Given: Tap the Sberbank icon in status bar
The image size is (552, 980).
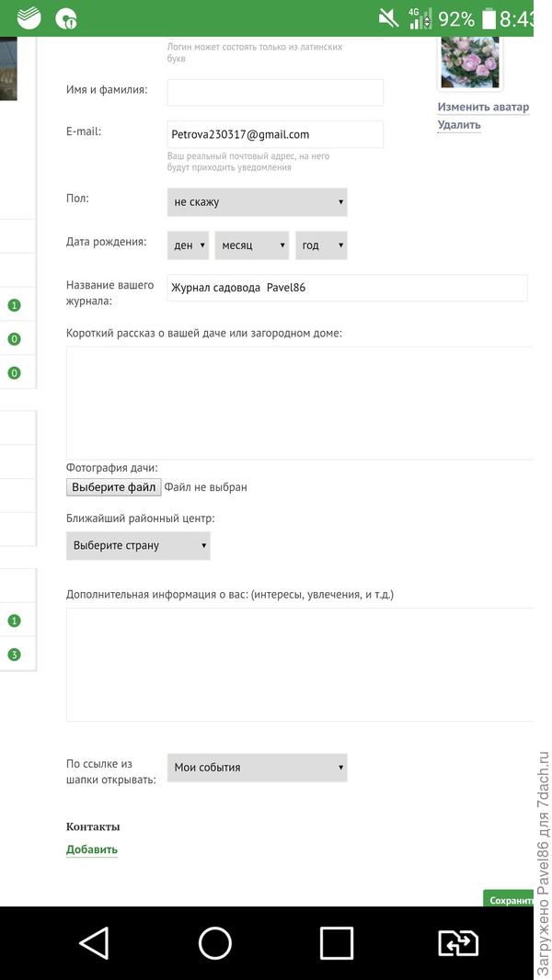Looking at the screenshot, I should [29, 17].
